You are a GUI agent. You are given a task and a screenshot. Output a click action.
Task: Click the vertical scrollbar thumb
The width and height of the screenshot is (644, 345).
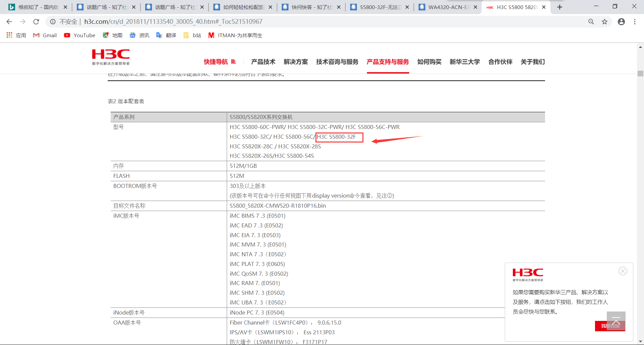tap(640, 74)
